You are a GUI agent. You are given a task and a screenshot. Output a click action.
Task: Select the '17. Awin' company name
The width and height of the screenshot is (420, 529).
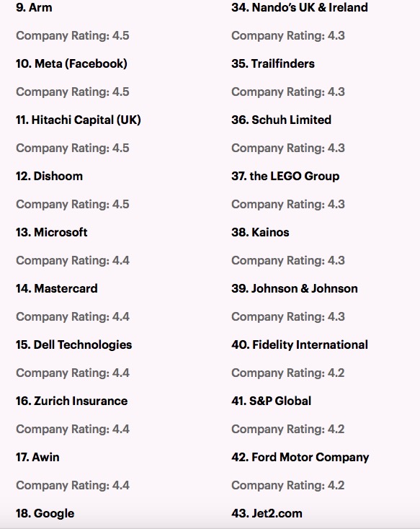click(x=37, y=457)
